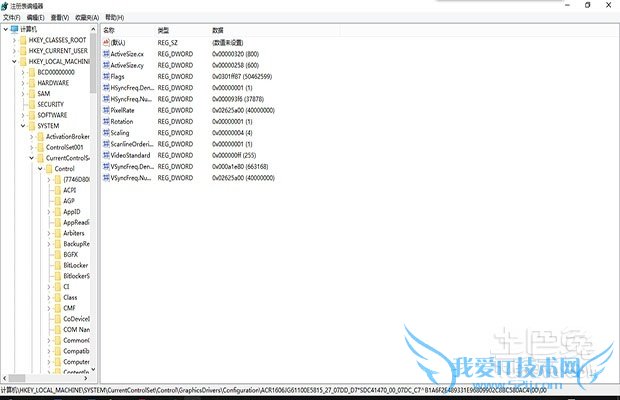Expand the HKEY_CURRENT_USER key
620x400 pixels.
(14, 51)
